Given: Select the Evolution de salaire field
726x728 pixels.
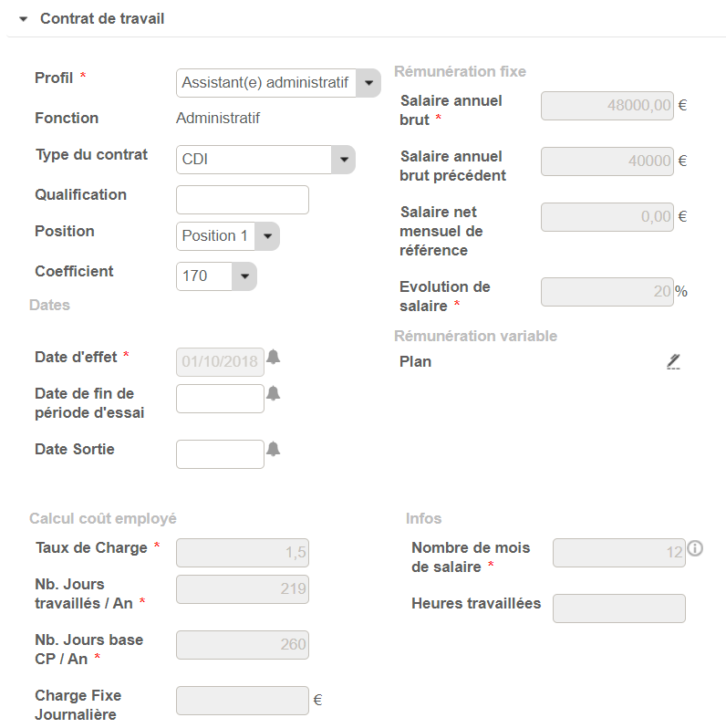Looking at the screenshot, I should pos(607,292).
